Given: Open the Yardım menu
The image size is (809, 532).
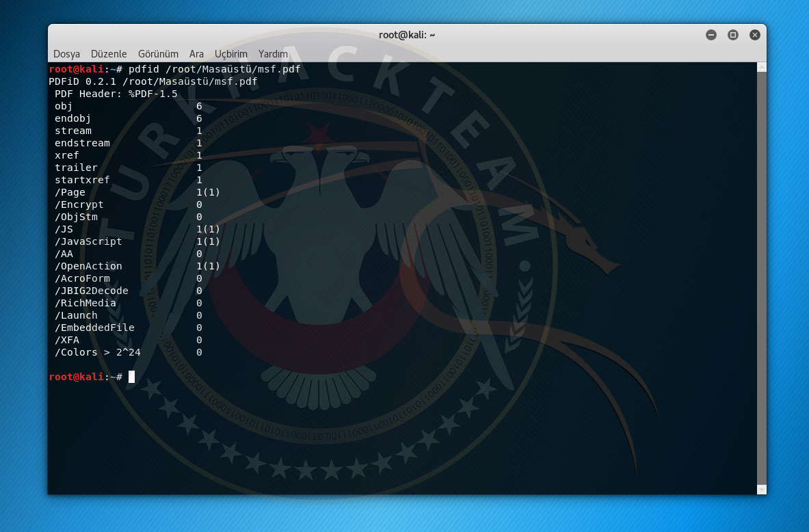Looking at the screenshot, I should pos(273,53).
